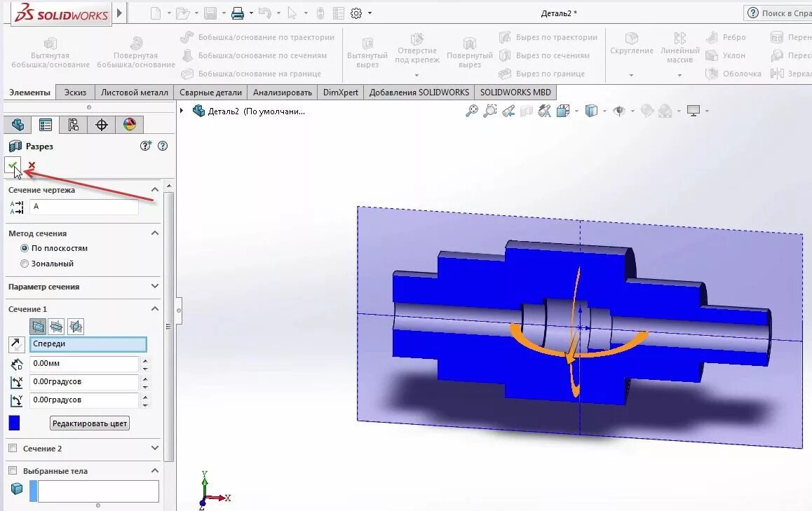Expand the Сечение 2 group
Viewport: 812px width, 511px height.
(x=156, y=449)
